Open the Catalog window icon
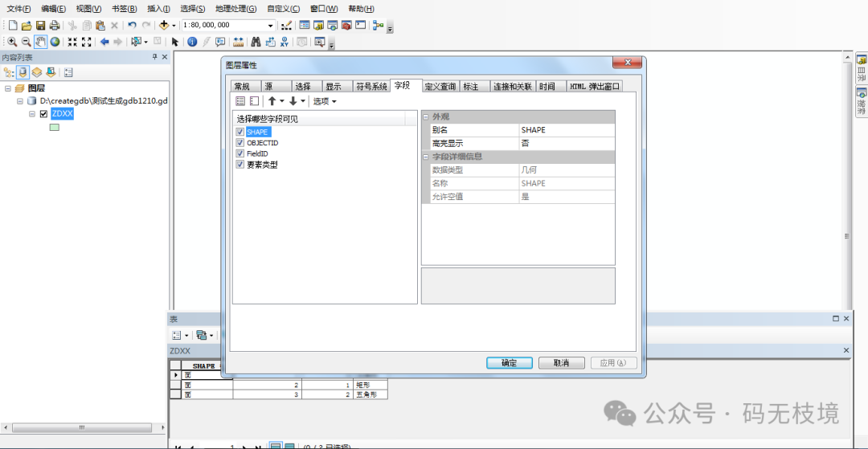 pos(318,26)
